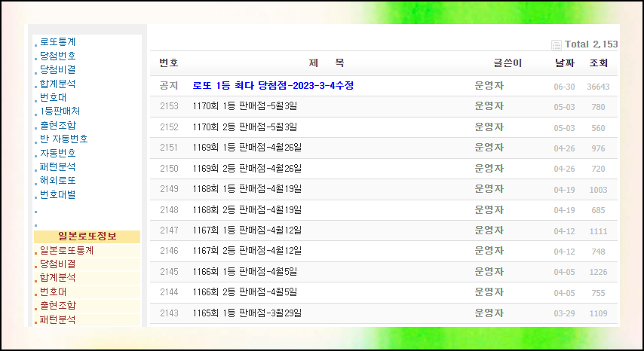Image resolution: width=644 pixels, height=351 pixels.
Task: Open post 1167회 1등 판매점-4월12일
Action: click(247, 230)
